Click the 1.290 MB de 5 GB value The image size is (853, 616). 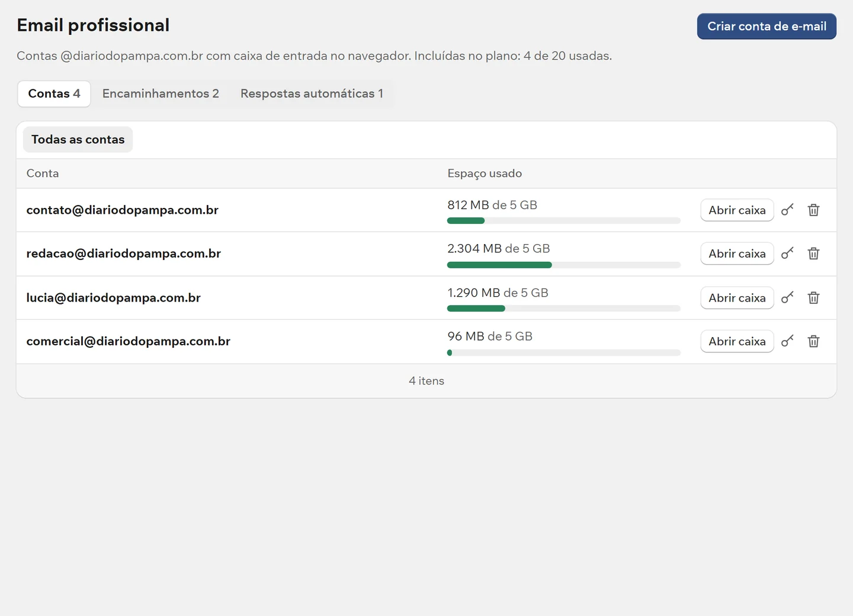pos(498,293)
